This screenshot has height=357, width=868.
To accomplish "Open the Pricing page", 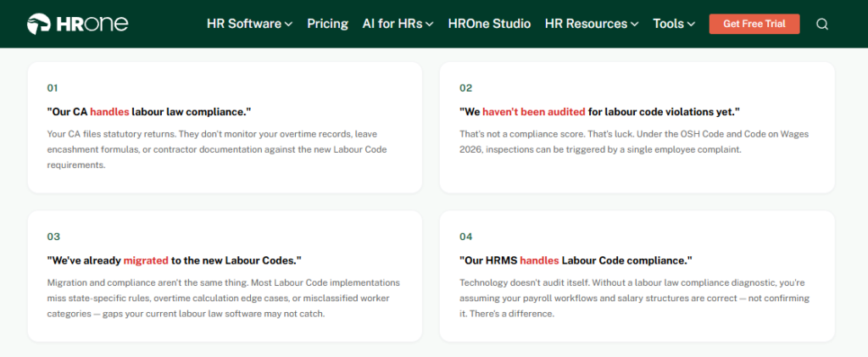I will (328, 24).
